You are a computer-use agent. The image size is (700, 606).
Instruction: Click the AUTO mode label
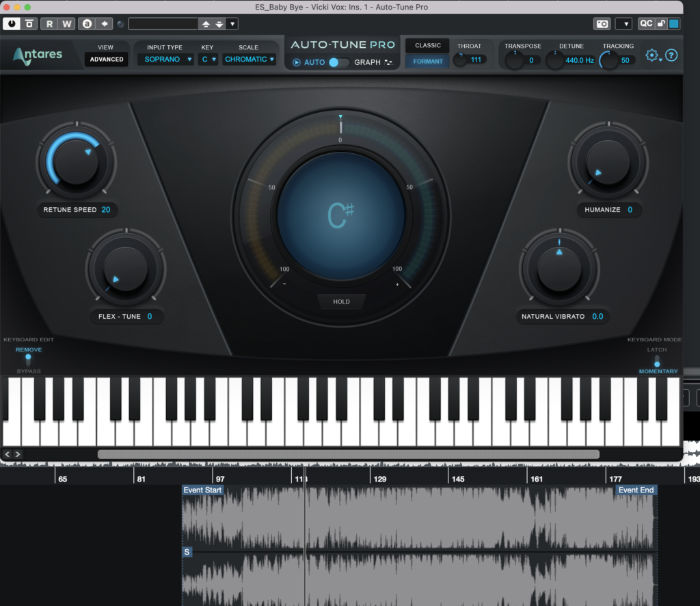pos(314,62)
